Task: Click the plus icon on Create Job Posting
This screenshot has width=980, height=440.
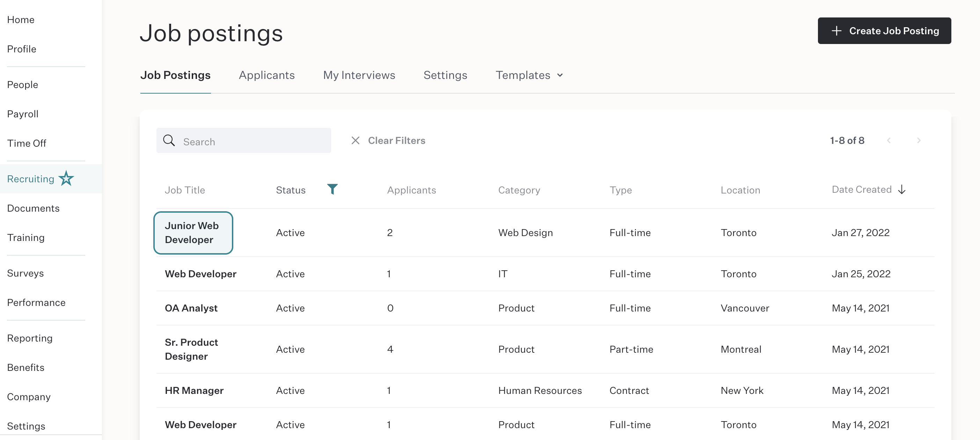Action: (836, 31)
